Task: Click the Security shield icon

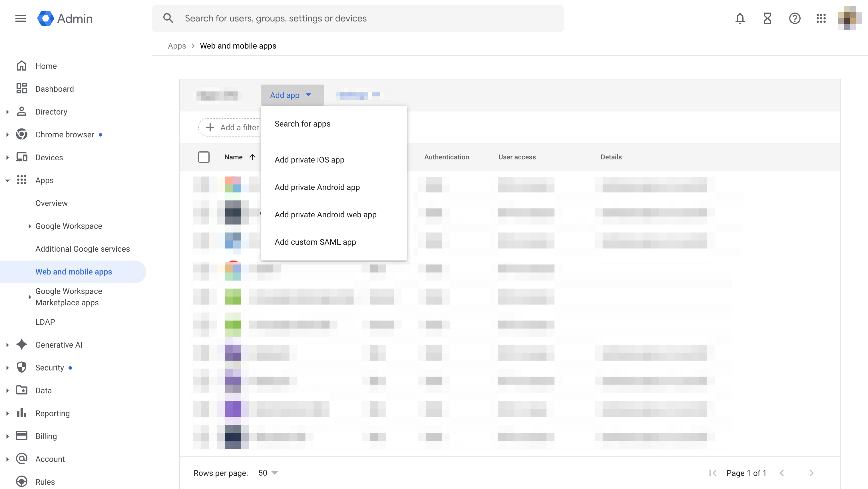Action: (x=22, y=367)
